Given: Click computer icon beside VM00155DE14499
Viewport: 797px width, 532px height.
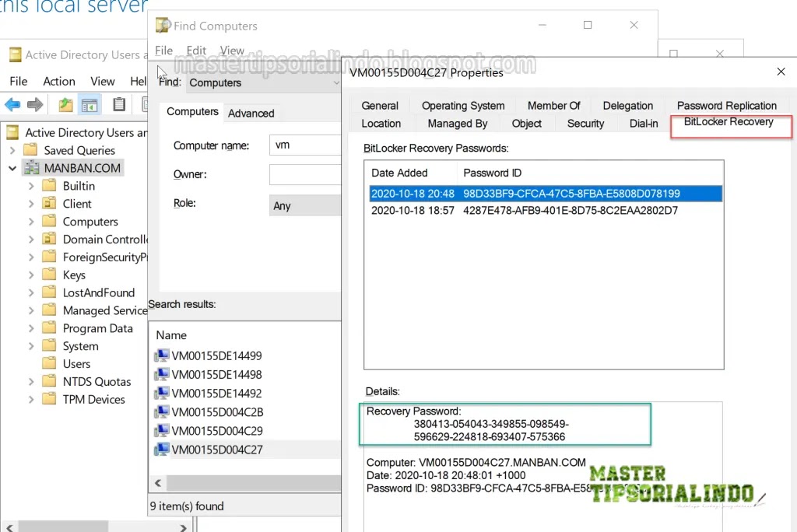Looking at the screenshot, I should (162, 355).
